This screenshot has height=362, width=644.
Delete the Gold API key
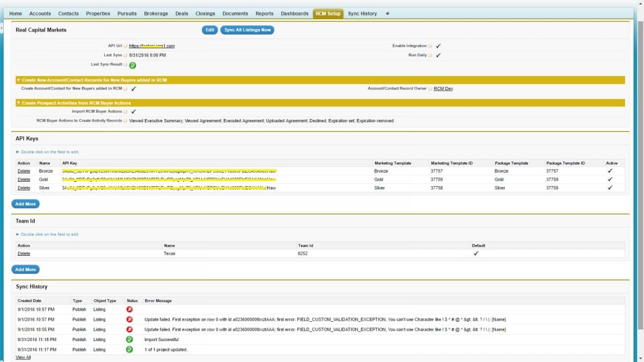click(x=24, y=179)
